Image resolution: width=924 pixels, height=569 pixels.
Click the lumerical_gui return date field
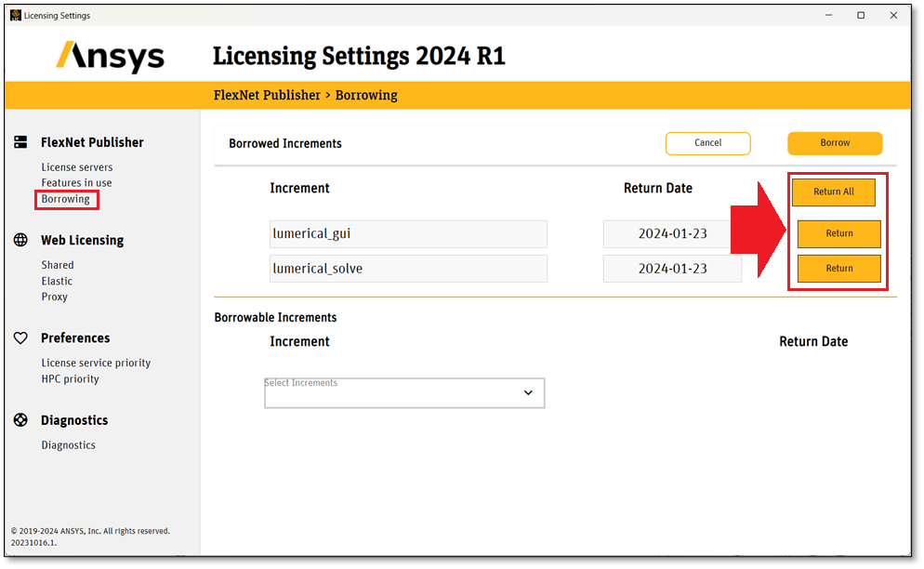pyautogui.click(x=672, y=234)
